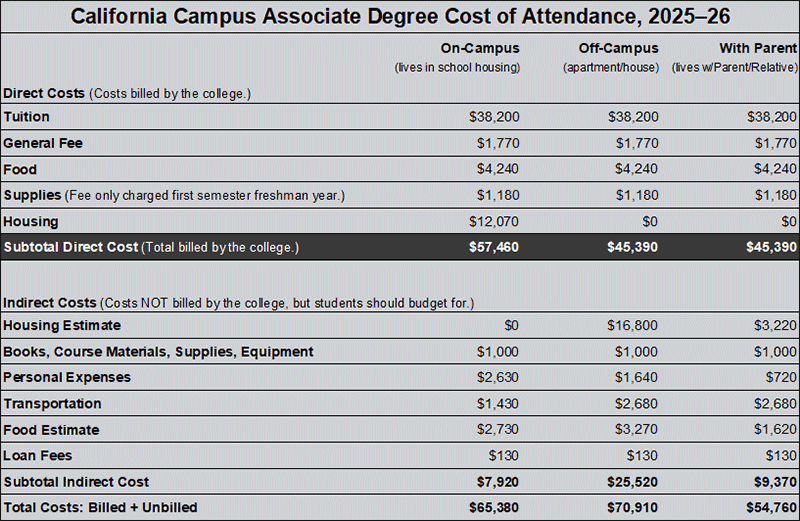The width and height of the screenshot is (800, 521).
Task: Select the Personal Expenses row label
Action: (66, 378)
